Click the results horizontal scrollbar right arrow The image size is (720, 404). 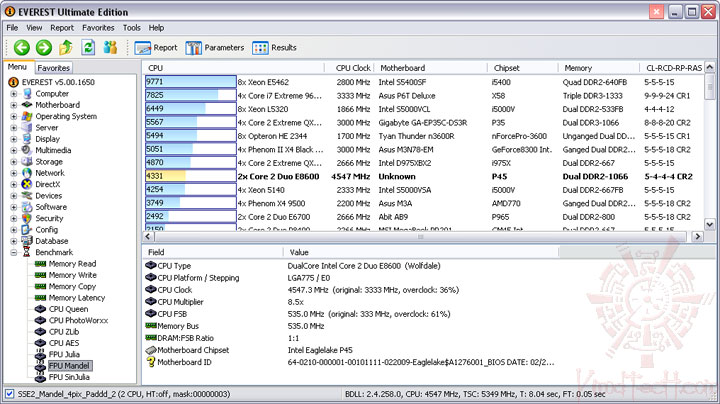tap(698, 236)
